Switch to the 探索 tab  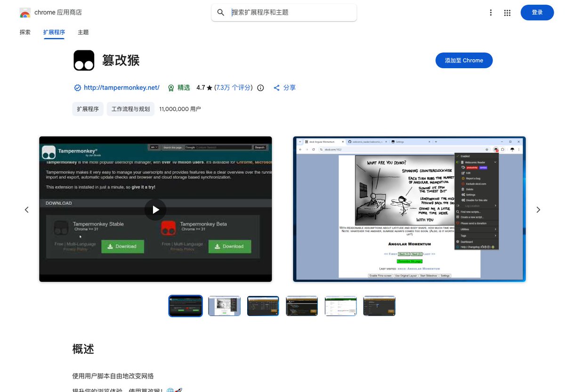(x=25, y=32)
